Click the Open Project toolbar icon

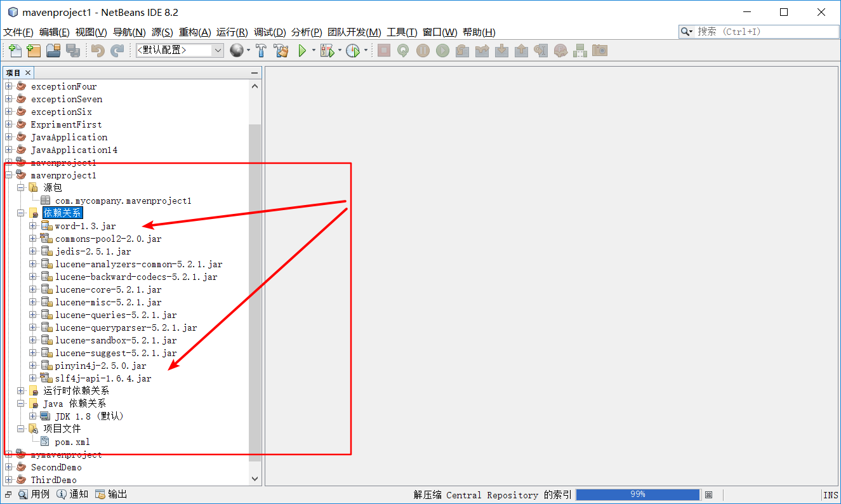53,51
